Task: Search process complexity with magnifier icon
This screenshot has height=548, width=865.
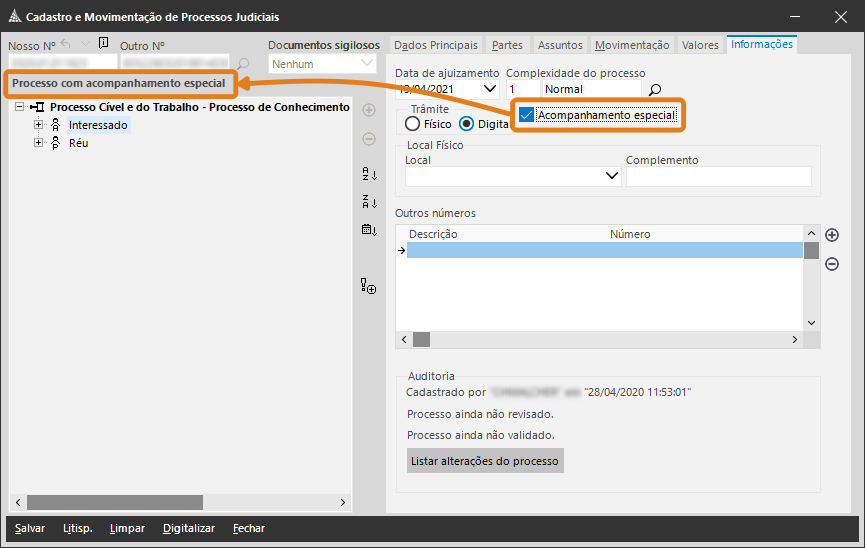Action: click(655, 90)
